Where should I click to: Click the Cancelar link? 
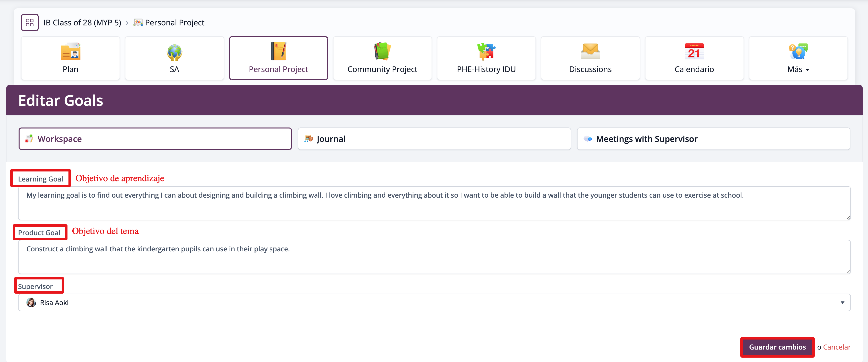(837, 347)
